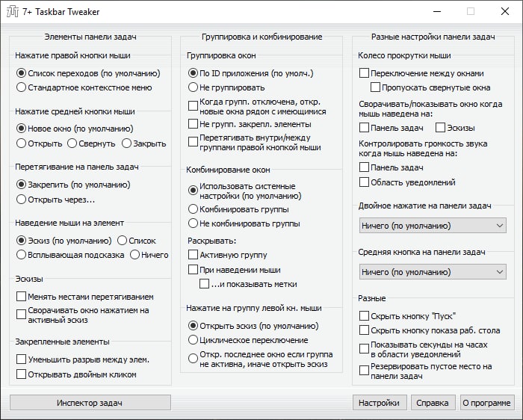
Task: Check "Открывать двойным кликом" option
Action: 22,374
